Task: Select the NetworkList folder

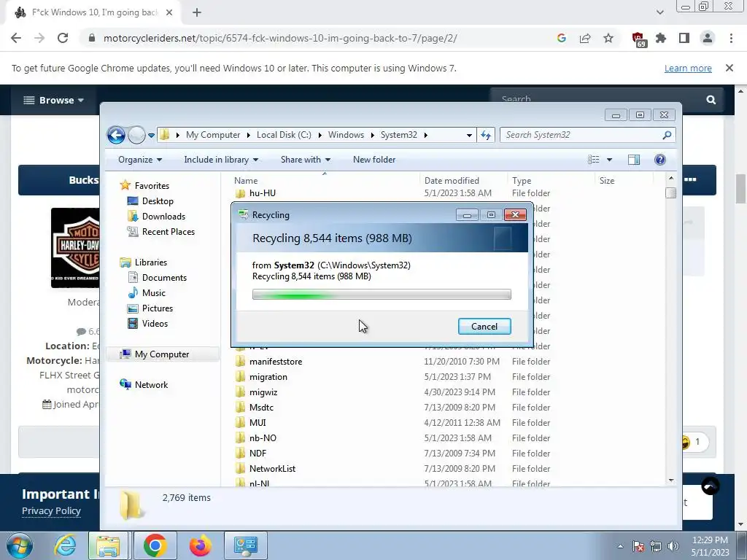Action: pyautogui.click(x=272, y=468)
